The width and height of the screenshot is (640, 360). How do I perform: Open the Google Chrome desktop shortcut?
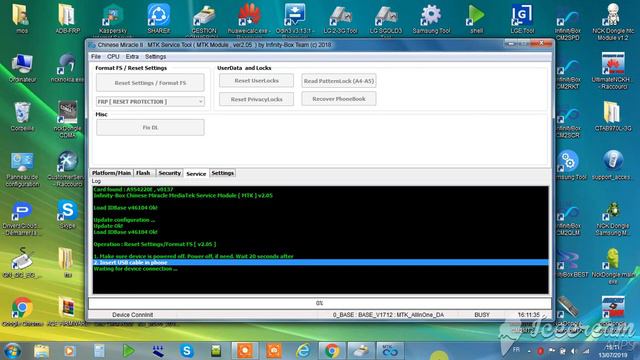(22, 312)
